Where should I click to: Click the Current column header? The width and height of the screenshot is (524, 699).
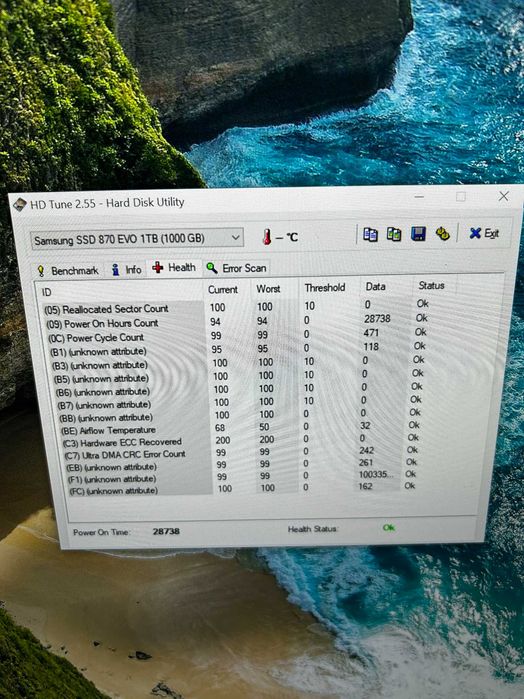[x=223, y=289]
